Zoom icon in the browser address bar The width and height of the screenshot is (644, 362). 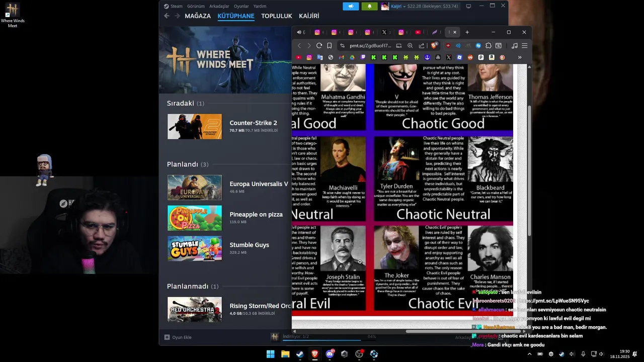[x=410, y=46]
